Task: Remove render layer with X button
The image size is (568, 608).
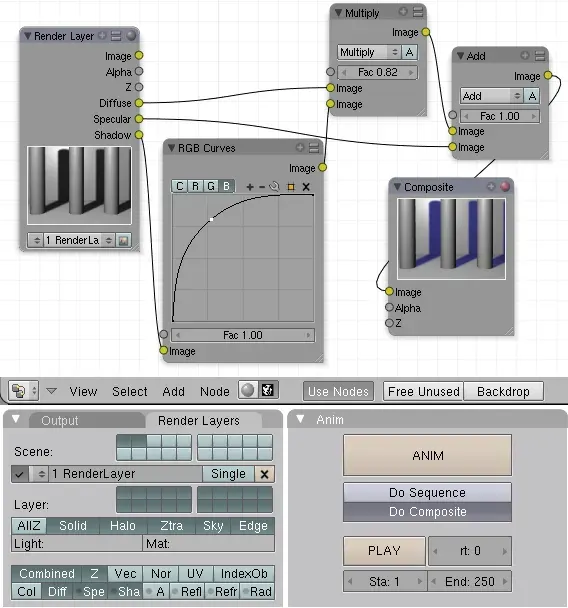Action: 264,474
